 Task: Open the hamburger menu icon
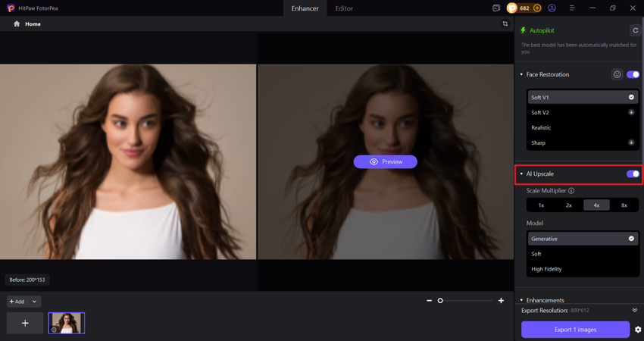coord(572,8)
